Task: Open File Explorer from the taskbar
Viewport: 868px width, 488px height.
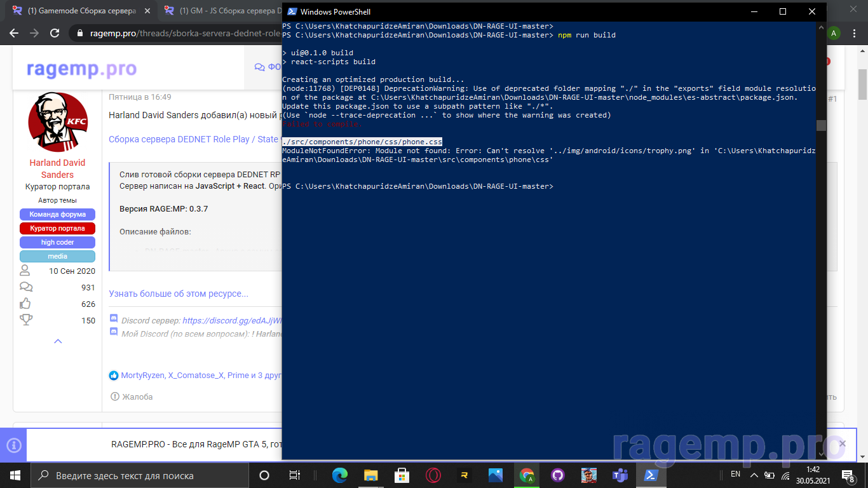Action: tap(371, 475)
